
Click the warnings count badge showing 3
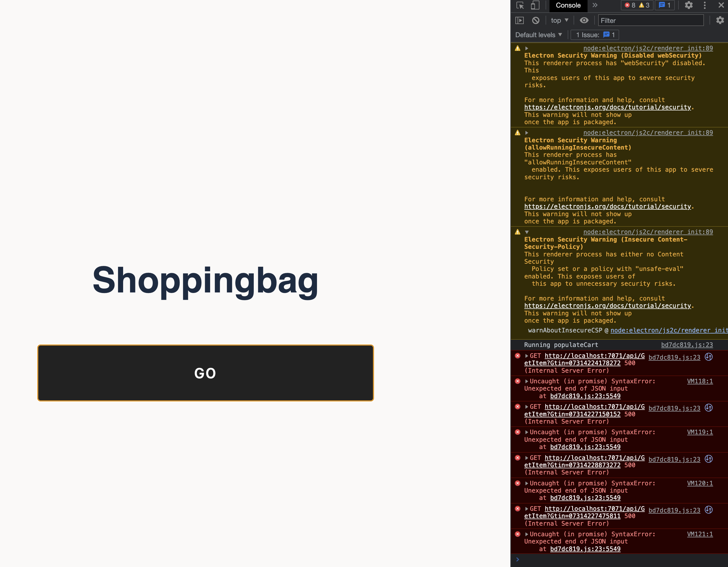pos(645,5)
